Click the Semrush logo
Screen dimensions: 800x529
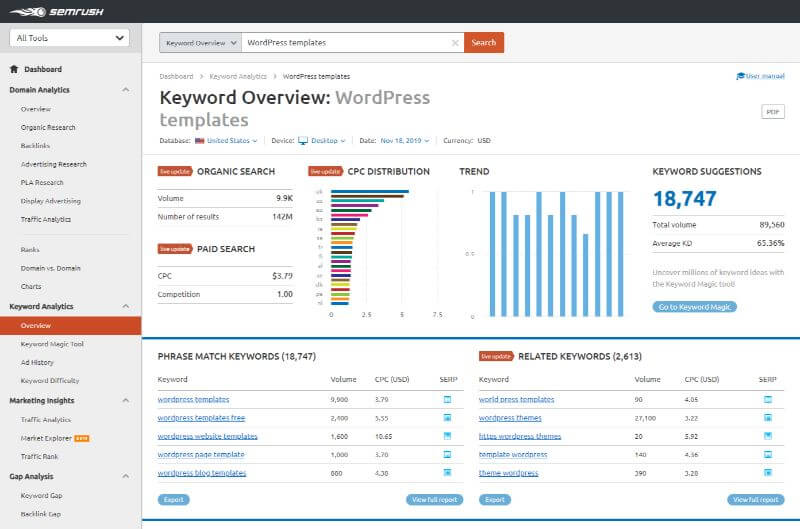click(x=57, y=12)
